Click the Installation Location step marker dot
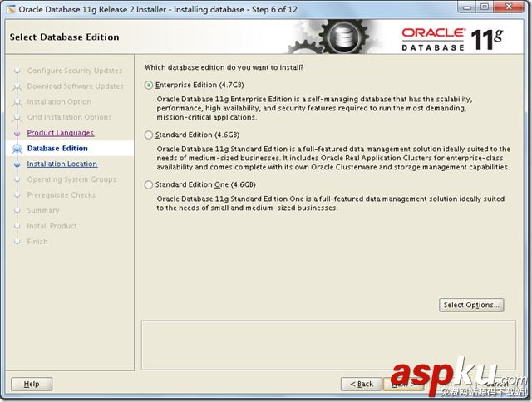The height and width of the screenshot is (402, 532). 17,164
